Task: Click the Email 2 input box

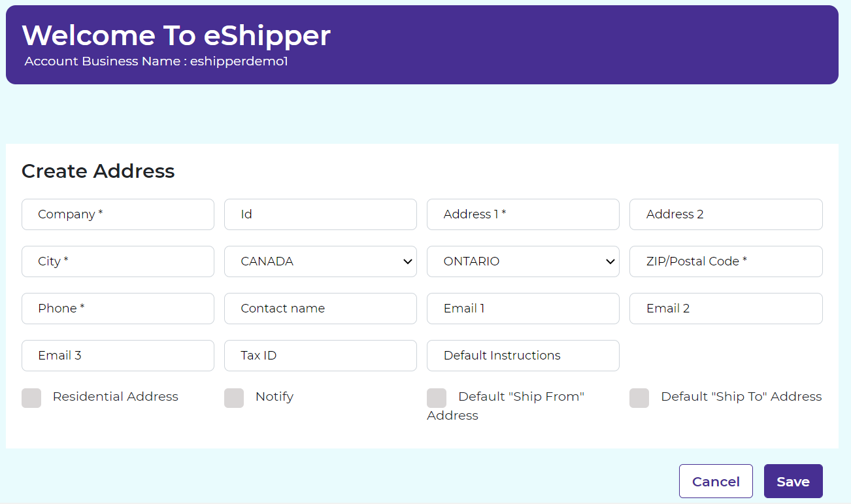Action: tap(726, 309)
